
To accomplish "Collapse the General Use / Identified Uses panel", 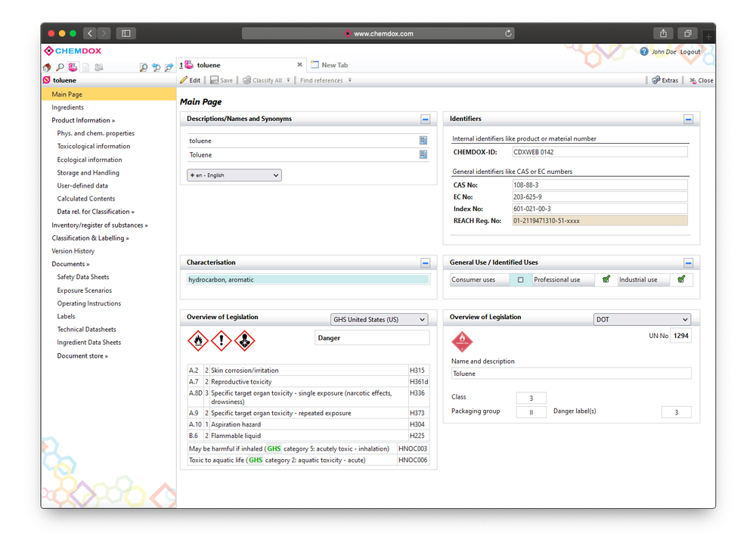I will tap(689, 262).
